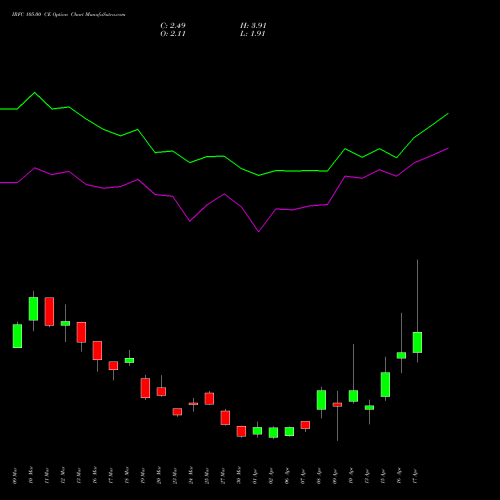
Task: Select the 20 Mar date label
Action: click(159, 476)
